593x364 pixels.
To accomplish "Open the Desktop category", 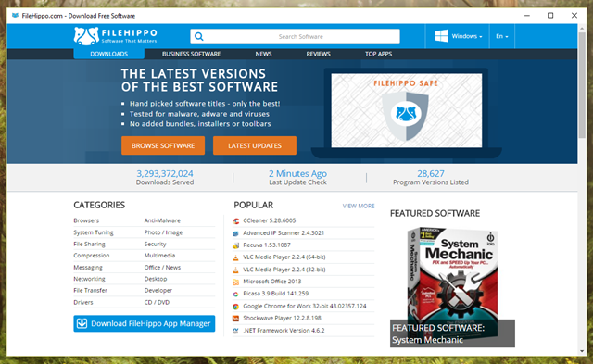I will pos(156,279).
